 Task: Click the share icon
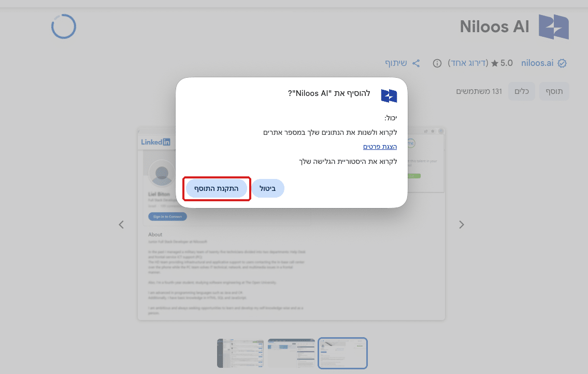coord(416,63)
